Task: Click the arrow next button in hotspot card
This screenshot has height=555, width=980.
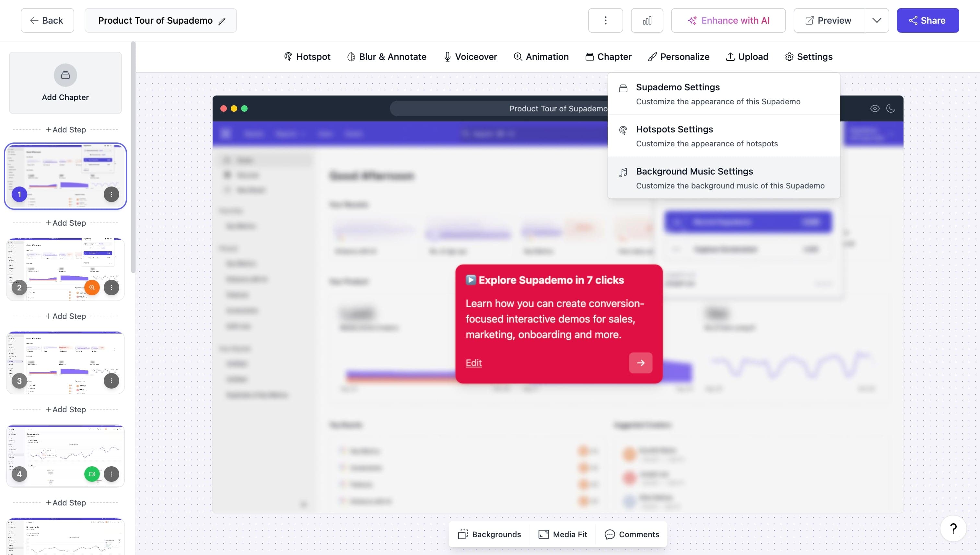Action: coord(640,363)
